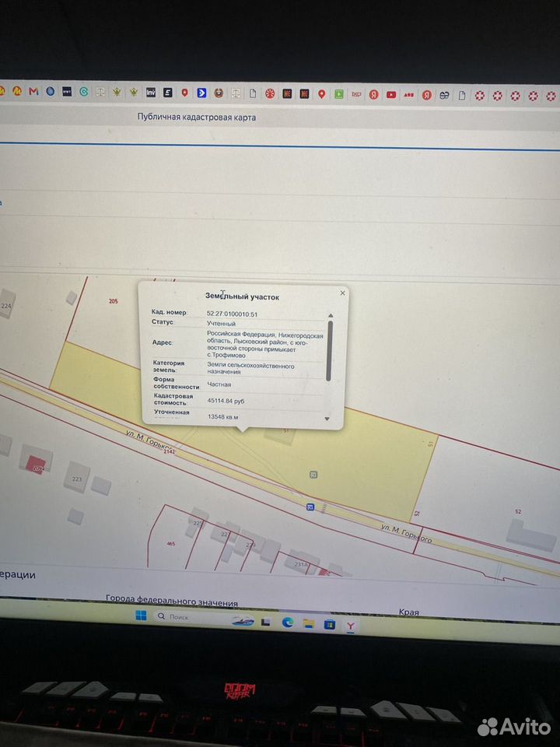Open the round emblem bookmark icon
The height and width of the screenshot is (747, 560).
219,93
